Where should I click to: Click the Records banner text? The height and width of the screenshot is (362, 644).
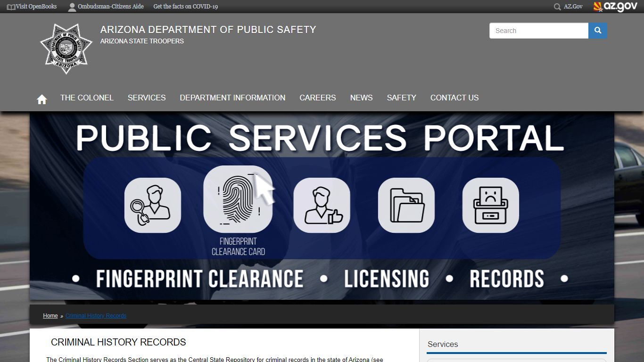pyautogui.click(x=507, y=279)
